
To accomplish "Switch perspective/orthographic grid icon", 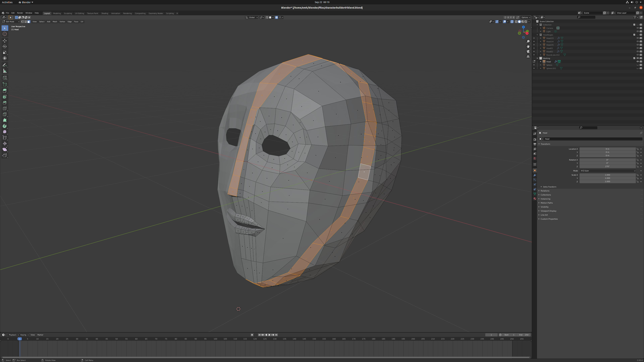I will [528, 57].
